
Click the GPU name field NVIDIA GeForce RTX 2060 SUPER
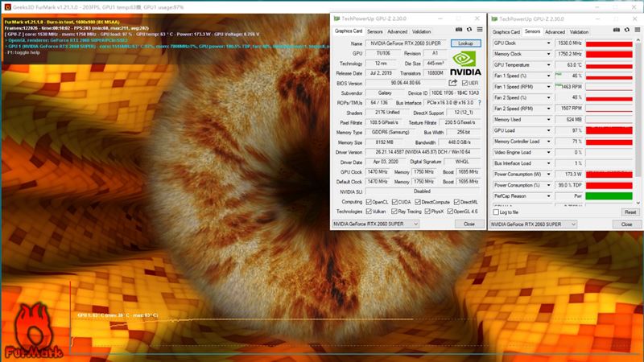(406, 43)
